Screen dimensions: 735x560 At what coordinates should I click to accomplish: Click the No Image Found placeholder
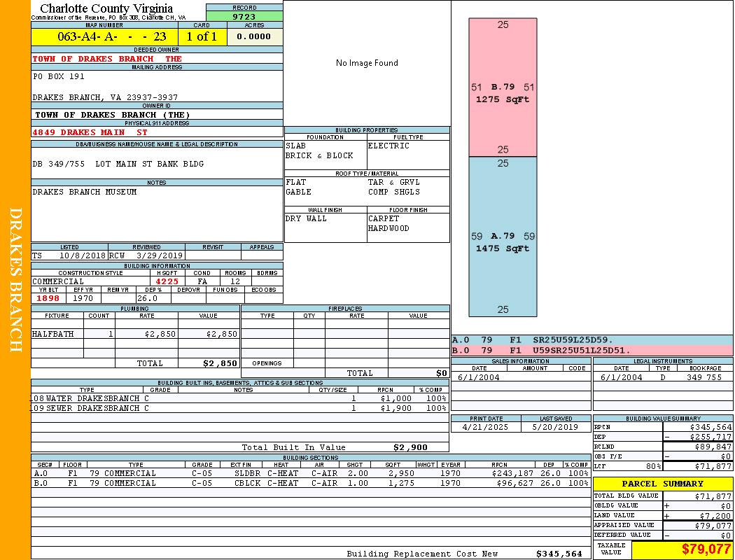point(367,63)
